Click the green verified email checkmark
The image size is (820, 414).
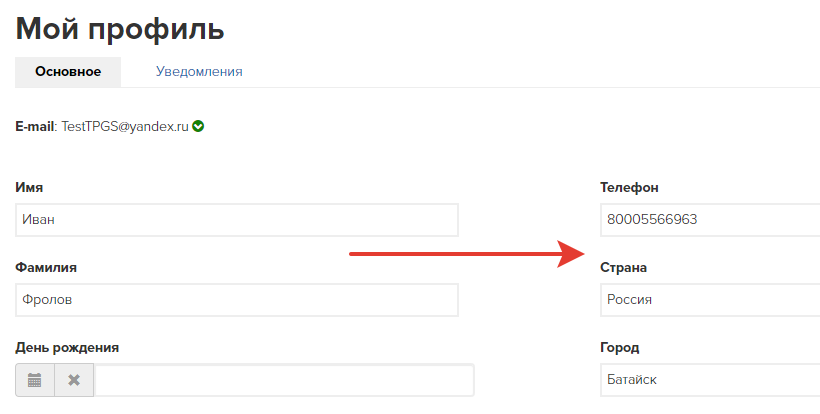198,127
